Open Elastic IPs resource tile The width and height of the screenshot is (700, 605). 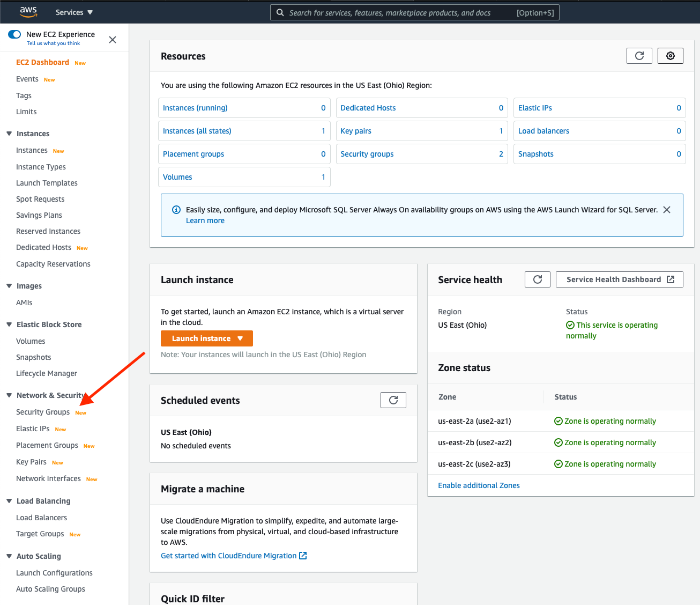[600, 108]
